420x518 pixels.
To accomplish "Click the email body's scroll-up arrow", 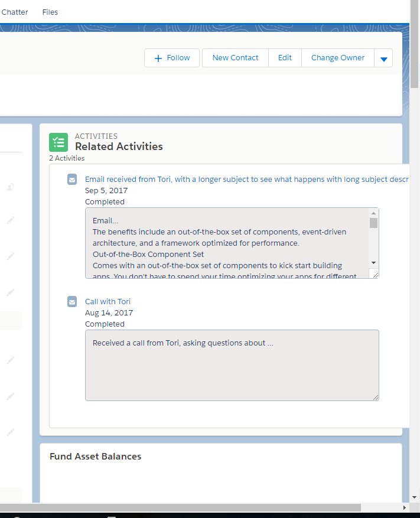I will click(373, 213).
